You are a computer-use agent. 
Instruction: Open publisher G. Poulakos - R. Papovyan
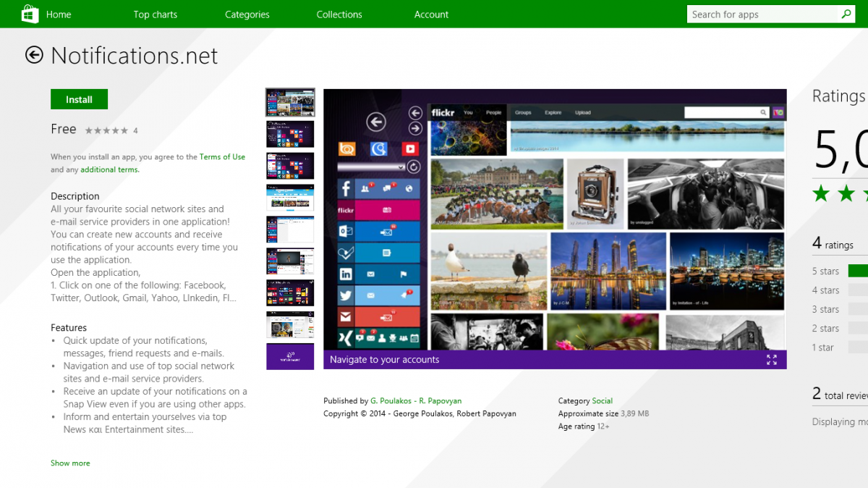tap(416, 400)
